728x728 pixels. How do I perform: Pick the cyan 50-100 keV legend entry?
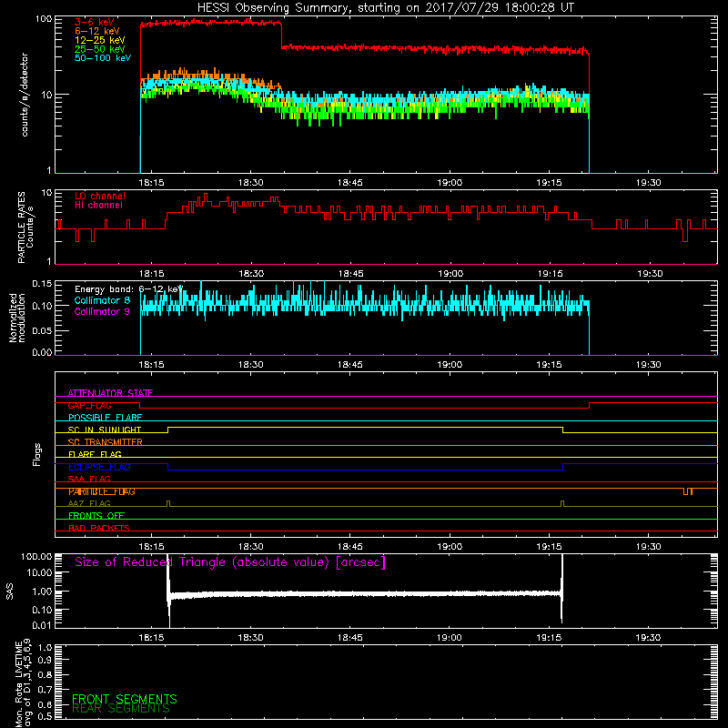pos(103,58)
